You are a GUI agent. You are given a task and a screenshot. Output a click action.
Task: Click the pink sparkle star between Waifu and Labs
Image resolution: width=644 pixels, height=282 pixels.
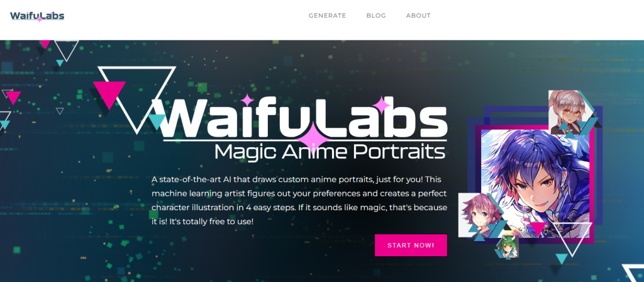point(313,137)
